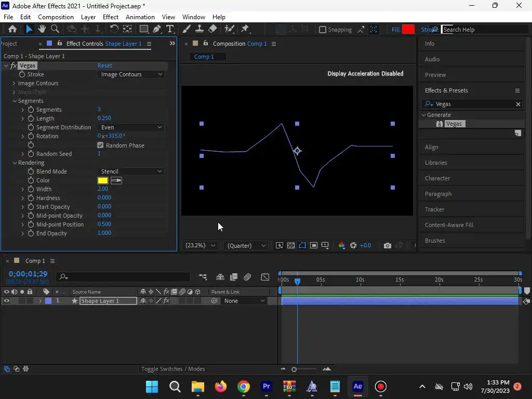The height and width of the screenshot is (399, 532).
Task: Open Blend Mode Stencil dropdown
Action: (131, 171)
